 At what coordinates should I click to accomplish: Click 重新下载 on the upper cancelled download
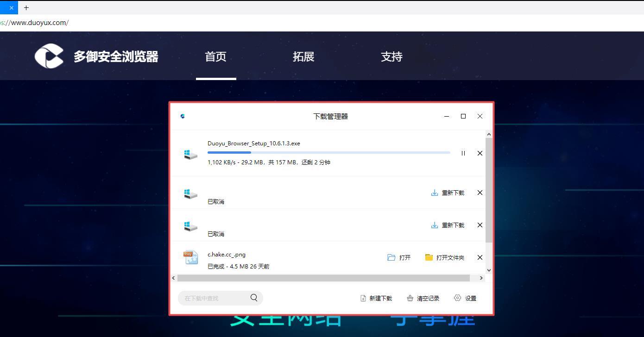448,193
